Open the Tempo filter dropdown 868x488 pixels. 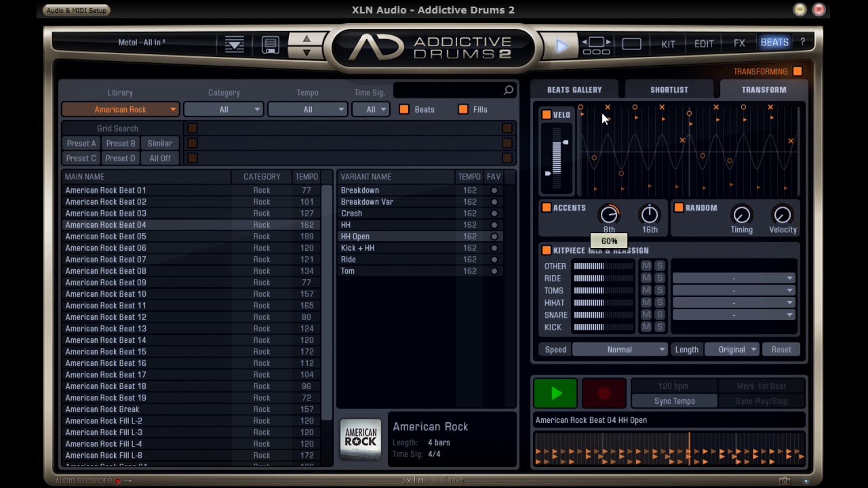[x=307, y=109]
